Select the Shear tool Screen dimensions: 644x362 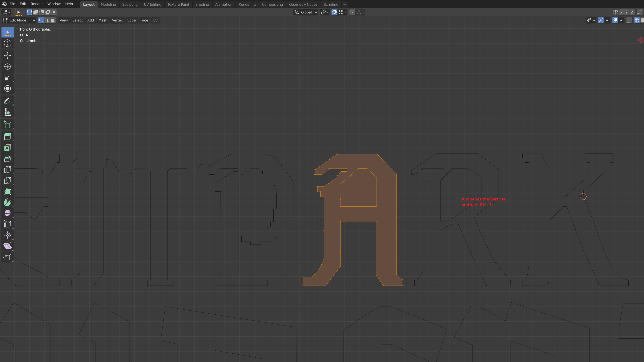(8, 246)
